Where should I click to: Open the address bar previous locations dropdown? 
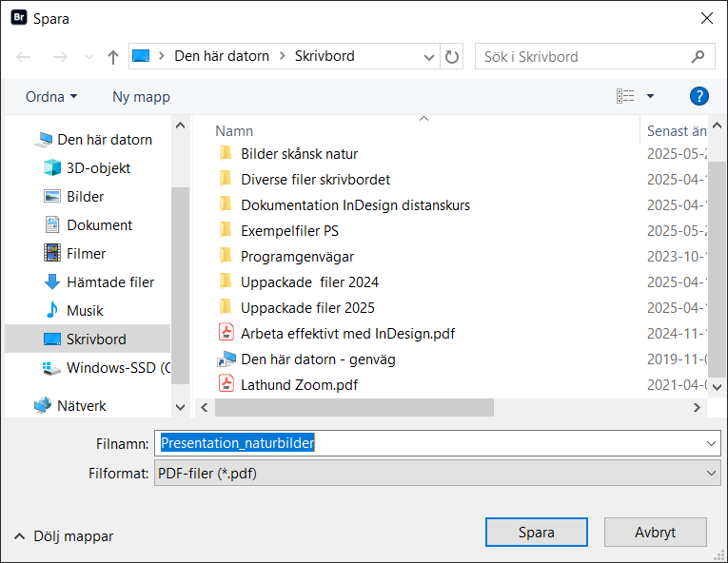(x=429, y=56)
